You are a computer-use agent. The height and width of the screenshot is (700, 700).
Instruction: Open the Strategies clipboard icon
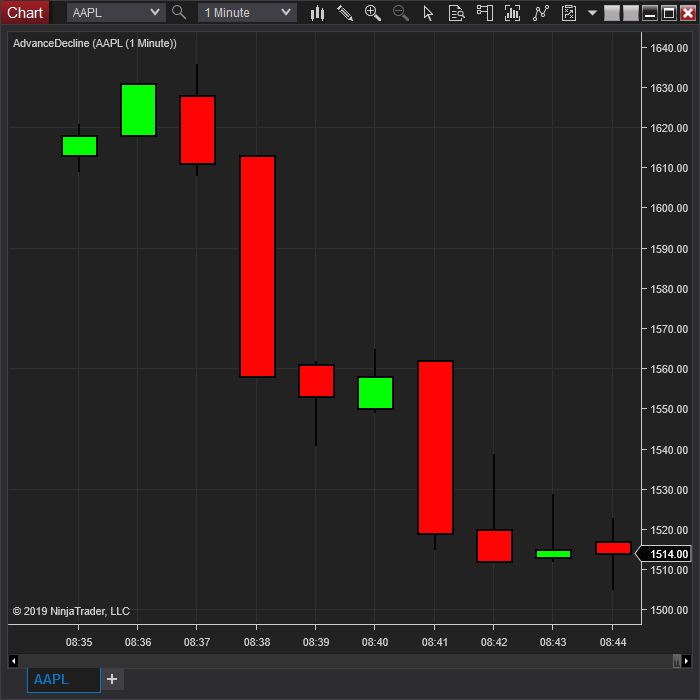click(569, 13)
